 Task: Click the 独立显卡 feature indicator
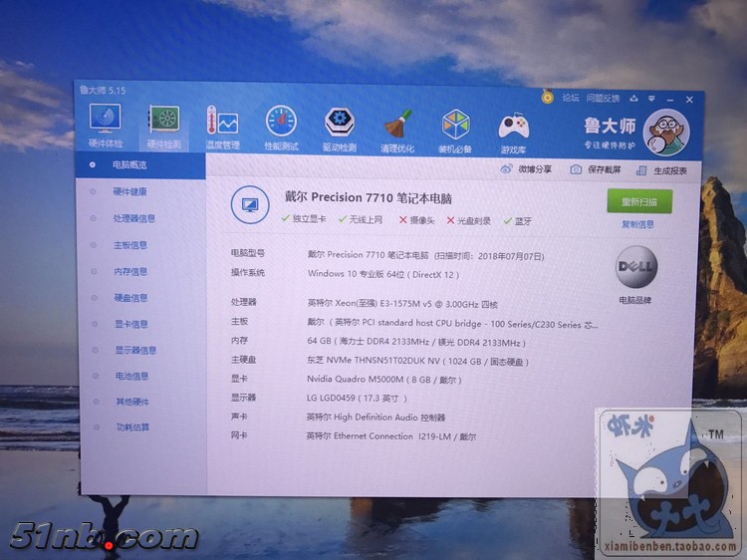click(x=304, y=219)
